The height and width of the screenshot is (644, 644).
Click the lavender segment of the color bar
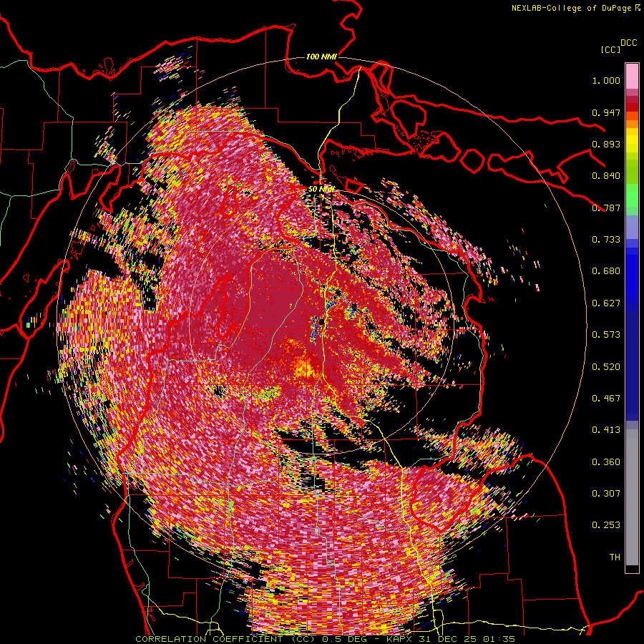click(632, 227)
